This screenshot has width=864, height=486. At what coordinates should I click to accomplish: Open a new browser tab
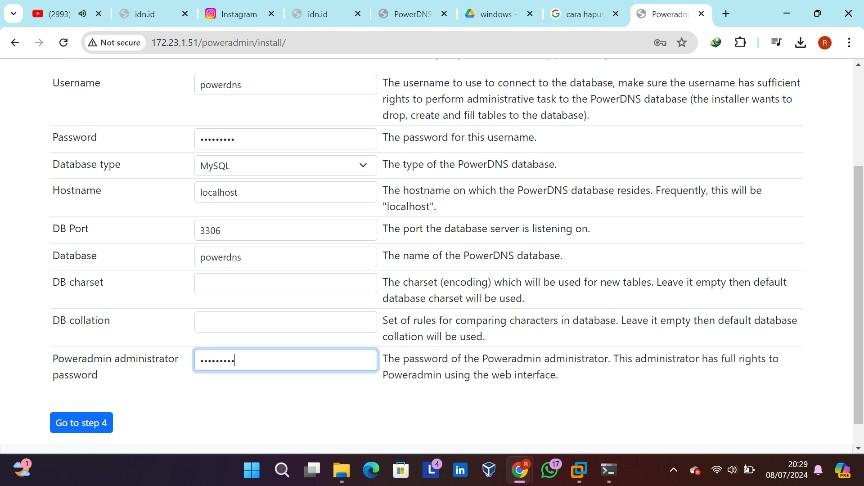click(726, 14)
